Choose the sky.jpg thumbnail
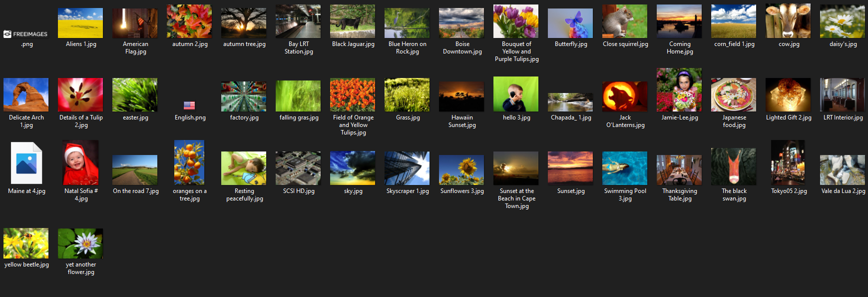The height and width of the screenshot is (297, 868). (353, 168)
